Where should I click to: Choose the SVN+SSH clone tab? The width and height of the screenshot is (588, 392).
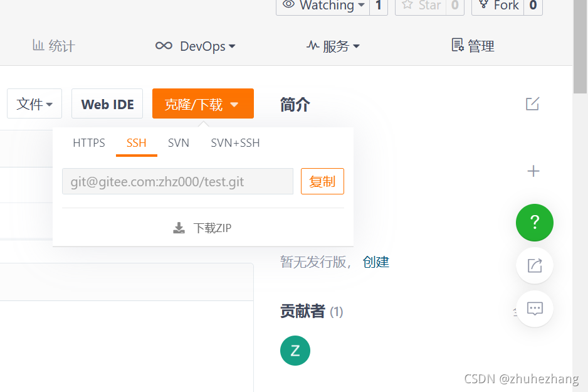tap(235, 143)
